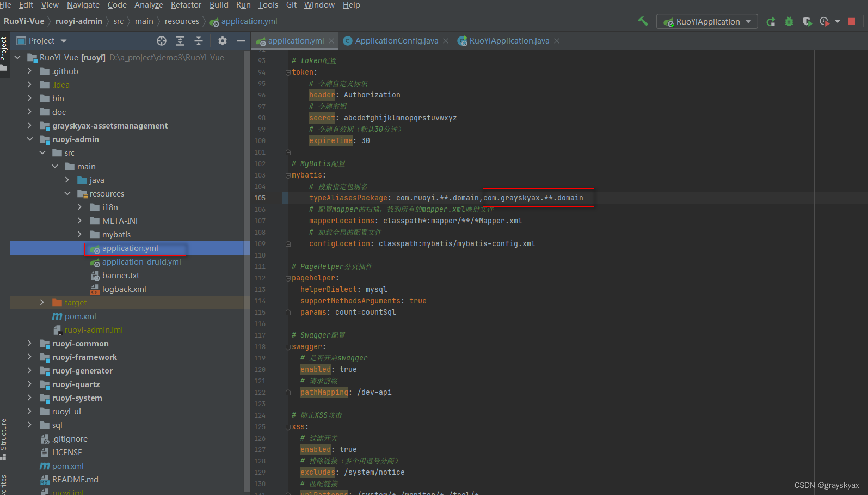Expand the target folder
Viewport: 868px width, 495px height.
[42, 302]
